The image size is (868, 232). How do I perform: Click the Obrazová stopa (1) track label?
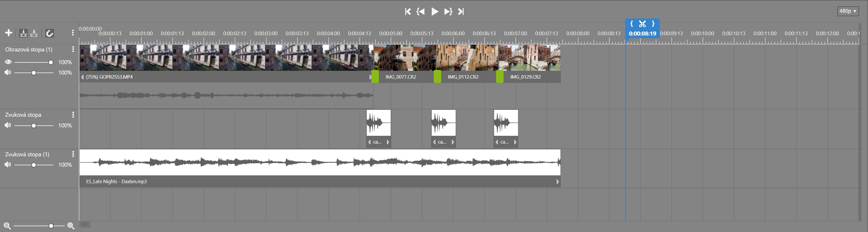[x=29, y=50]
